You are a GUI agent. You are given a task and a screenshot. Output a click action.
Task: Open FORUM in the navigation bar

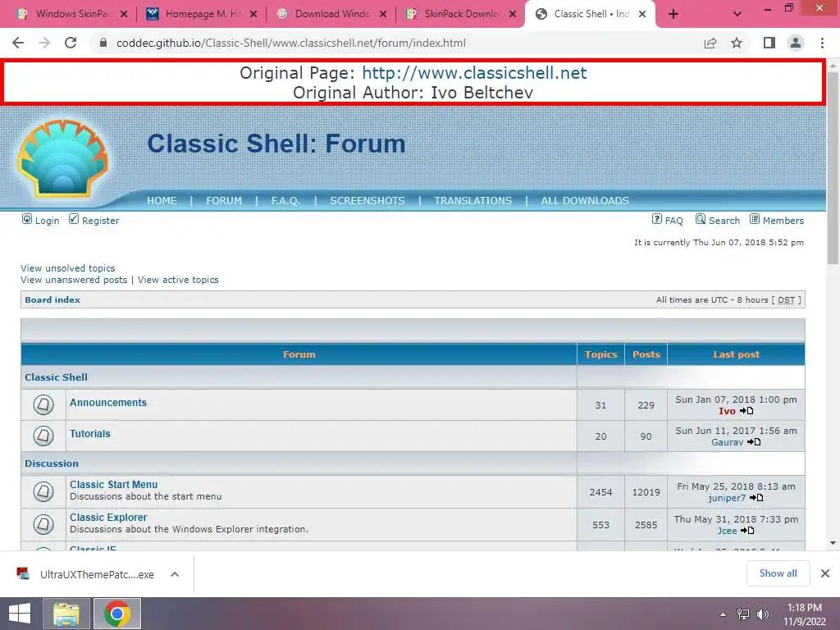tap(224, 200)
